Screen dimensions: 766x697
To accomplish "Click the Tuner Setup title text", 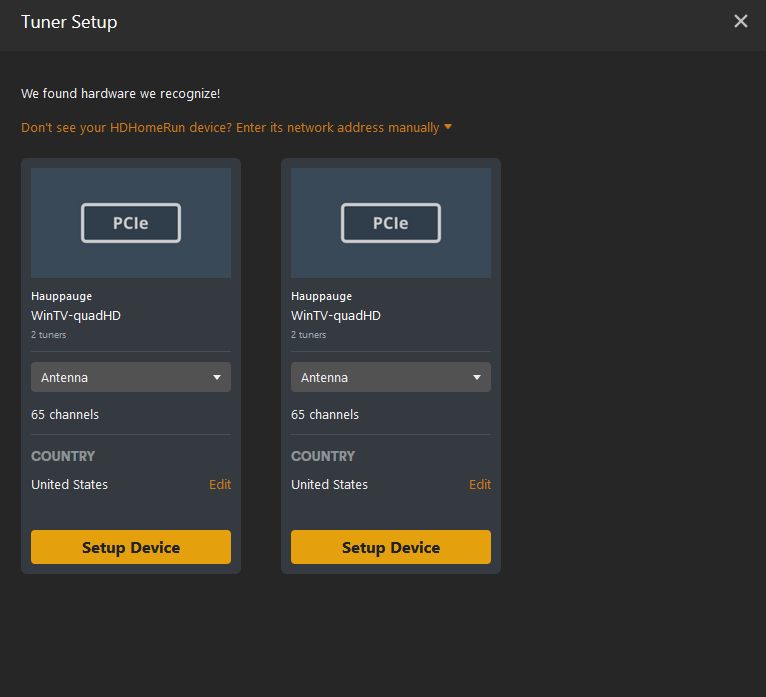I will click(x=69, y=22).
